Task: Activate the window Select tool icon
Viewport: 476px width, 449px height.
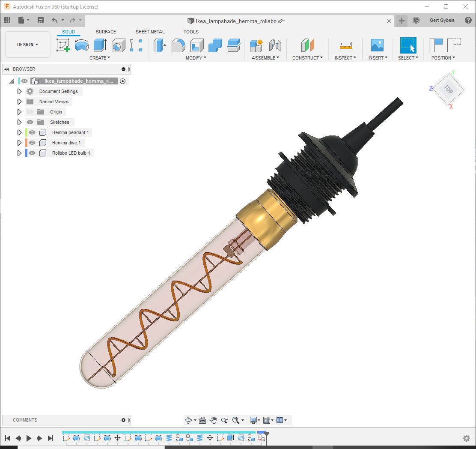Action: 408,45
